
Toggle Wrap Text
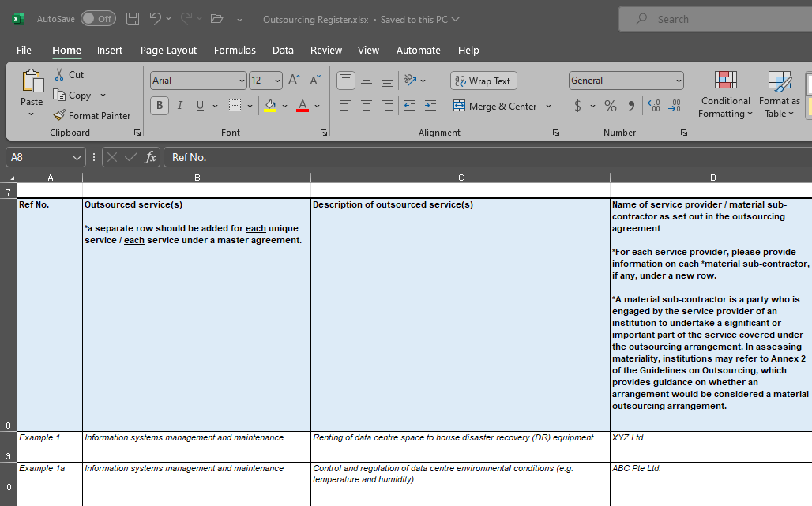(483, 81)
